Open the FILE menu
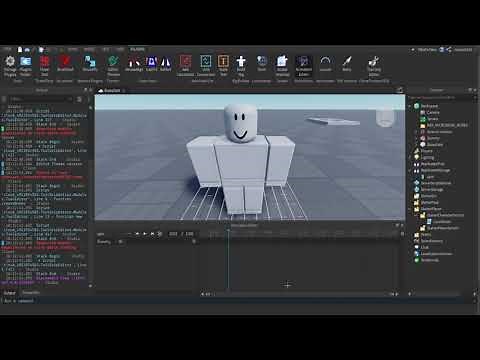 click(7, 49)
